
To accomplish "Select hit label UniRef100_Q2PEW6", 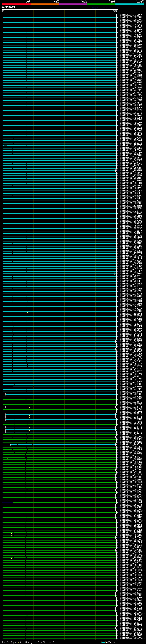I will coord(131,55).
